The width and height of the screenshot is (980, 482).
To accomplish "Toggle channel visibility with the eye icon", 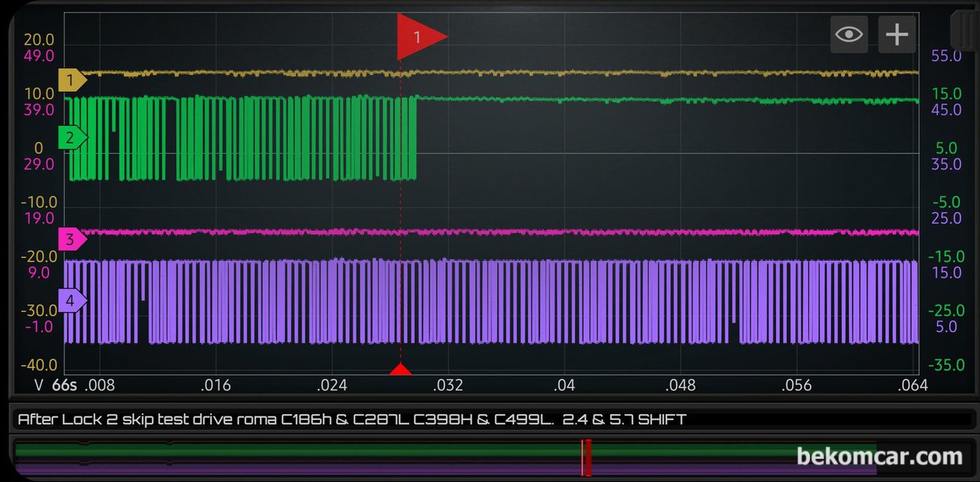I will point(849,34).
